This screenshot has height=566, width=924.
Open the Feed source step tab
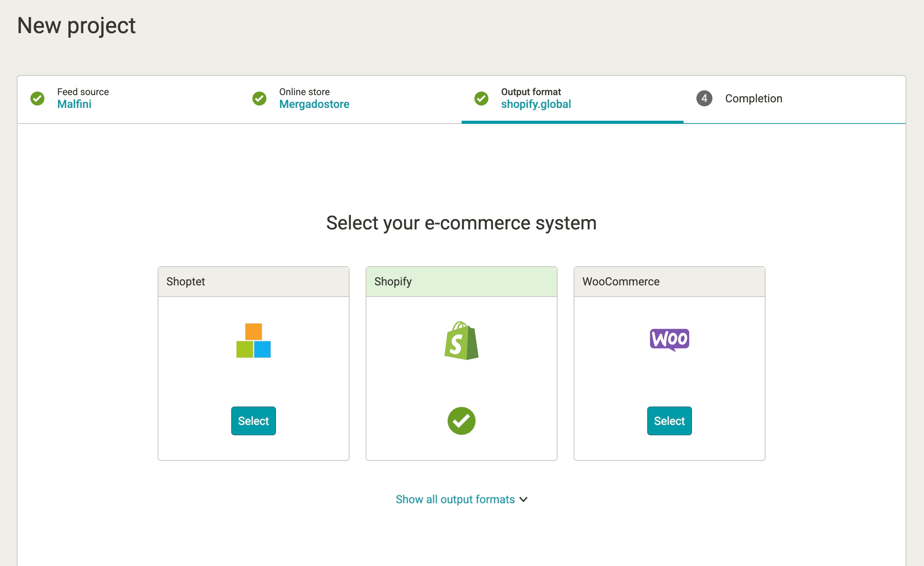tap(128, 99)
